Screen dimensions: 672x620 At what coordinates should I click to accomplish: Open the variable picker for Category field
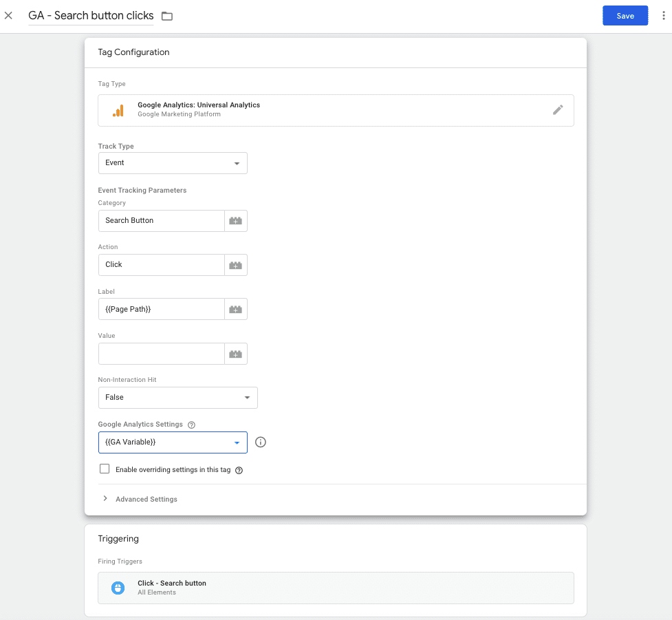point(236,220)
